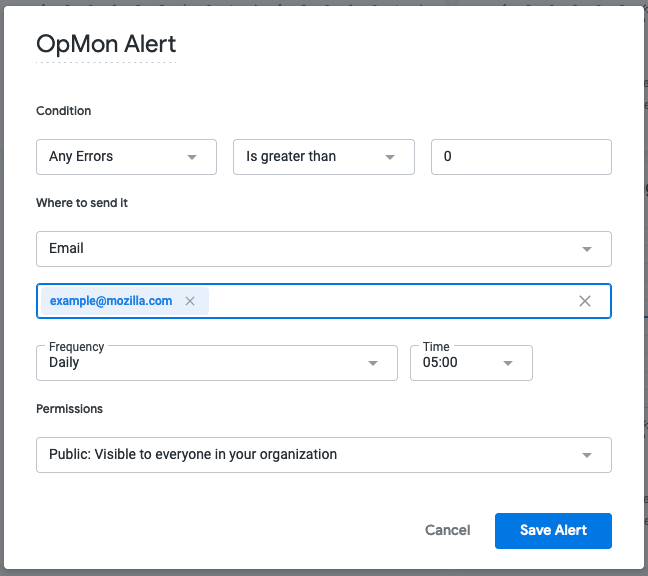Select the example@mozilla.com email chip
Image resolution: width=648 pixels, height=576 pixels.
111,301
